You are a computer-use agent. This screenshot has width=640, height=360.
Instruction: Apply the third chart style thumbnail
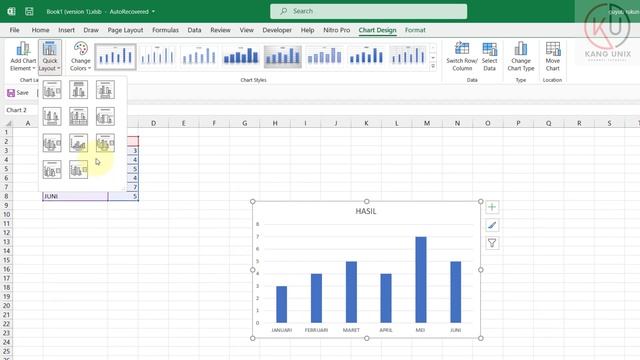click(x=199, y=56)
